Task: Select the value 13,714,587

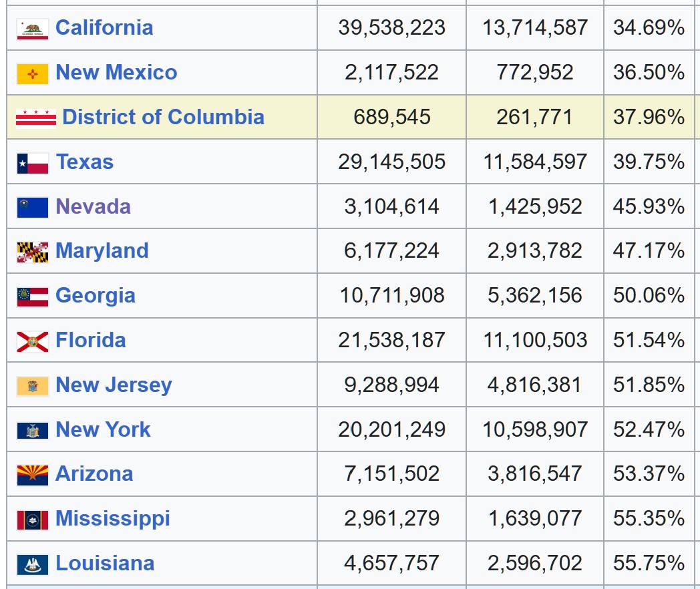Action: (x=535, y=27)
